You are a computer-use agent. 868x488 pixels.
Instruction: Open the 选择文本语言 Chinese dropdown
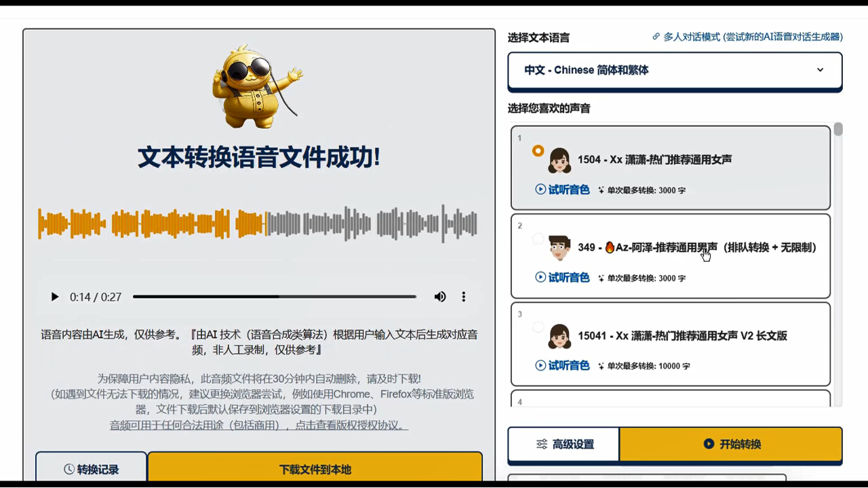pos(675,70)
